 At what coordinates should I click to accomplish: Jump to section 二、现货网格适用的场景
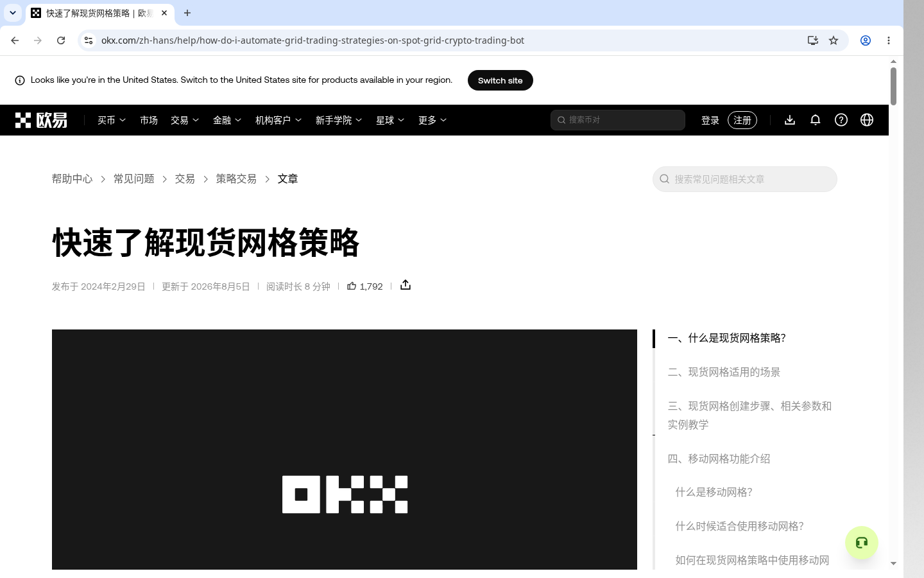pos(724,372)
